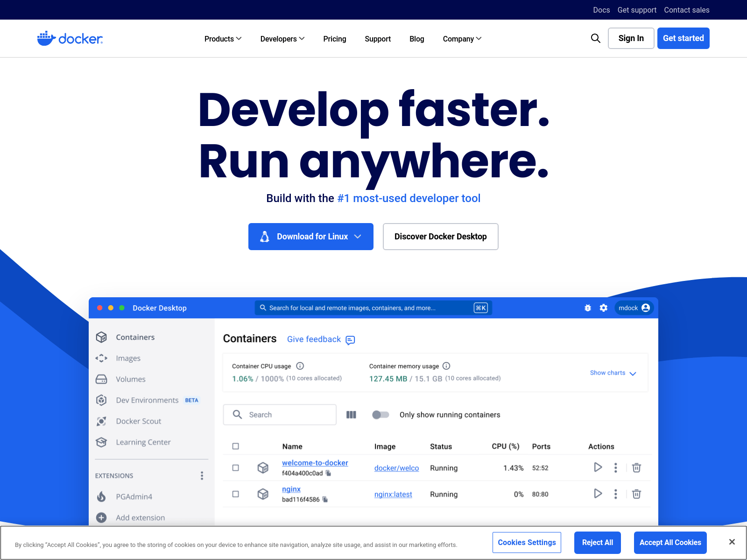747x560 pixels.
Task: Click the Containers cube icon in sidebar
Action: (101, 337)
